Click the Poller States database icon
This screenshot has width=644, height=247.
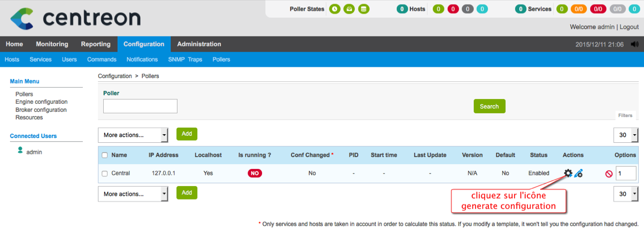[x=363, y=9]
